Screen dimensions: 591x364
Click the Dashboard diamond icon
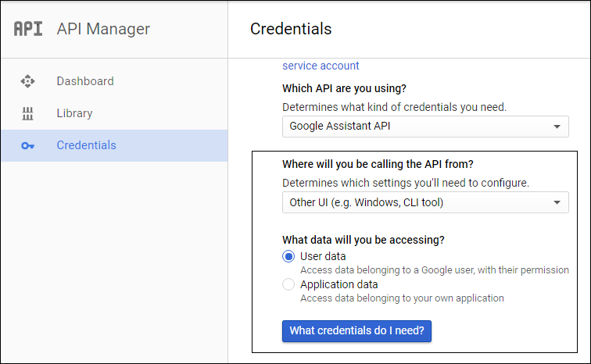pos(27,81)
